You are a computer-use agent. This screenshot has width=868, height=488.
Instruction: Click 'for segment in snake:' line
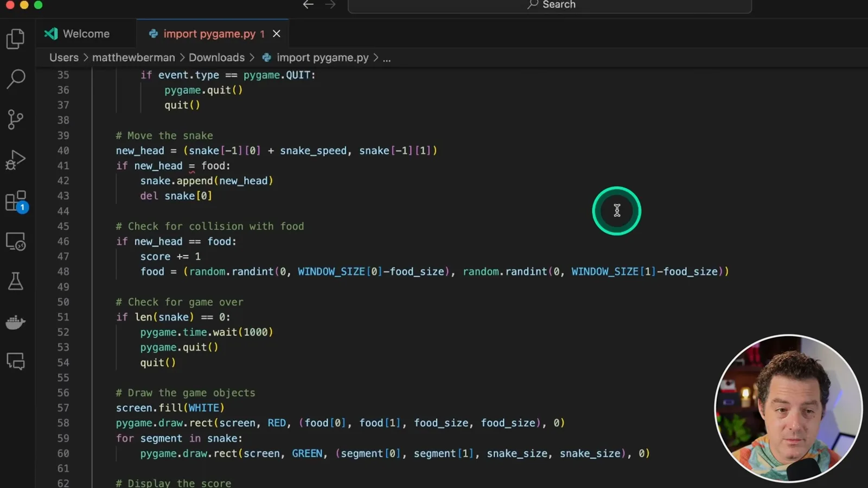(x=179, y=438)
